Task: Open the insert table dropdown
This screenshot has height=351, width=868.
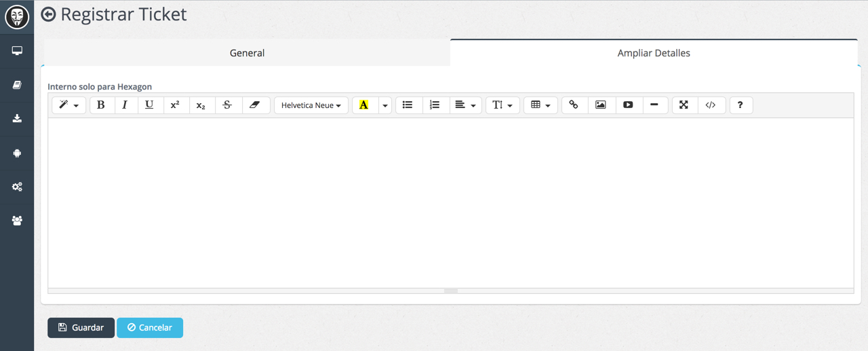Action: [x=540, y=105]
